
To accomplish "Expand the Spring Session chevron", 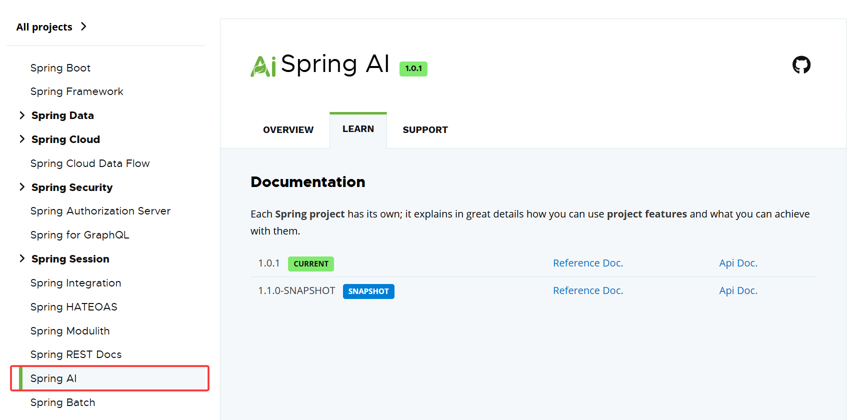I will click(22, 258).
